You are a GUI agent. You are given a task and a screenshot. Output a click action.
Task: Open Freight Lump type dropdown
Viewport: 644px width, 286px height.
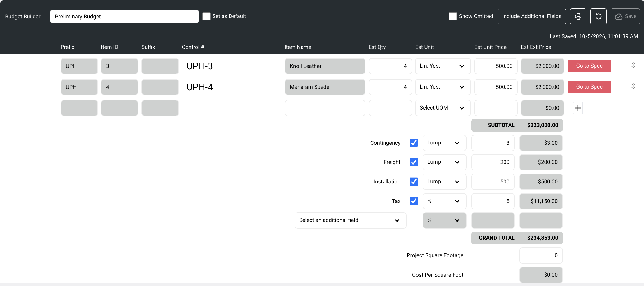(x=444, y=162)
